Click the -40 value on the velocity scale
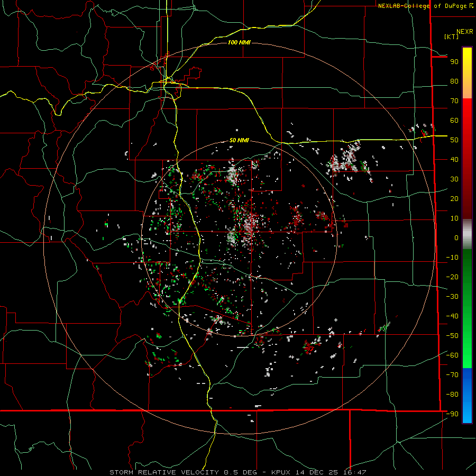 pos(452,316)
